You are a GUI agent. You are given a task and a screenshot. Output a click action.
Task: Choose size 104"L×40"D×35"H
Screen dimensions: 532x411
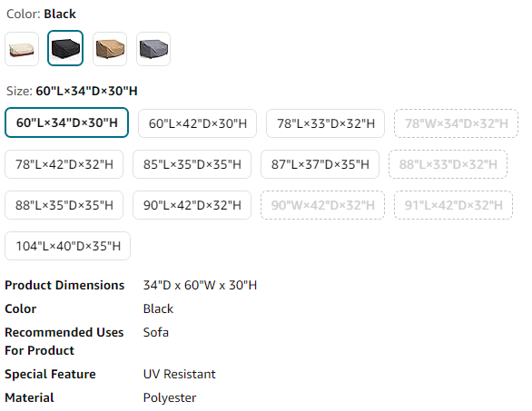pyautogui.click(x=67, y=246)
